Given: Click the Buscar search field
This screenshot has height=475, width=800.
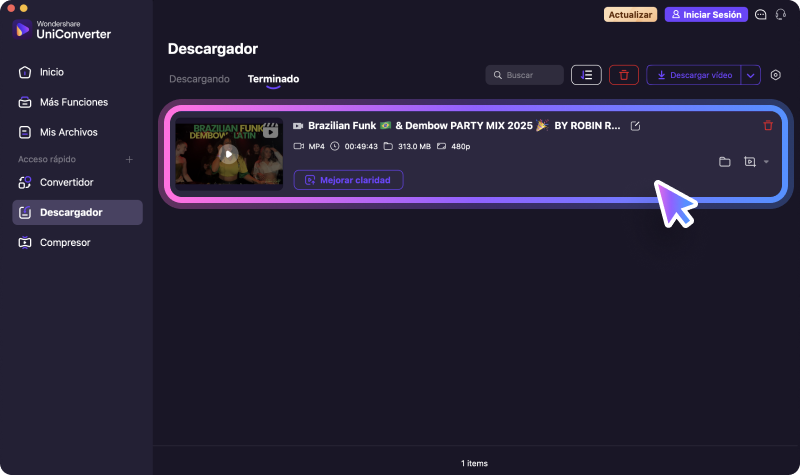Looking at the screenshot, I should click(525, 75).
